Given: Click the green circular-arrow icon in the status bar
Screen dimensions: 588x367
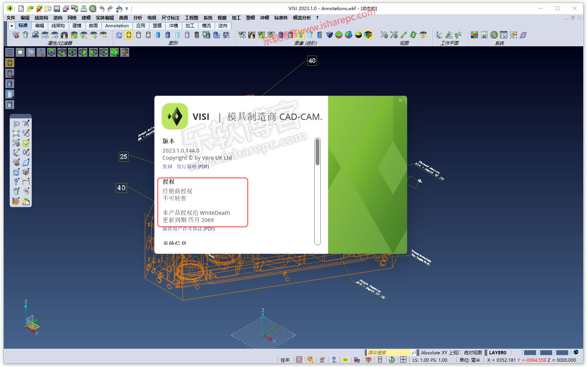Looking at the screenshot, I should (392, 360).
